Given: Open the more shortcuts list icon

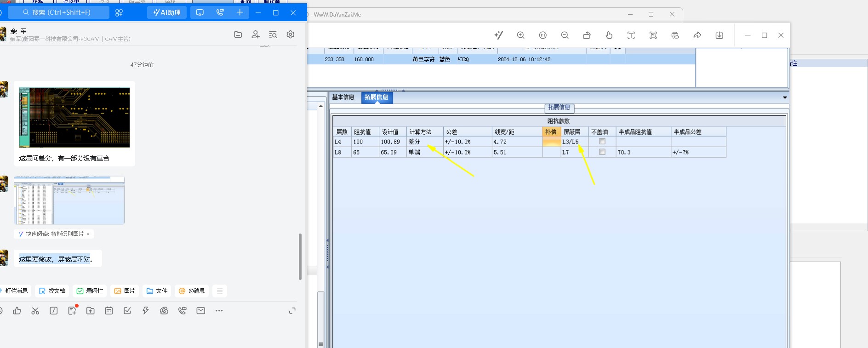Looking at the screenshot, I should pos(220,291).
